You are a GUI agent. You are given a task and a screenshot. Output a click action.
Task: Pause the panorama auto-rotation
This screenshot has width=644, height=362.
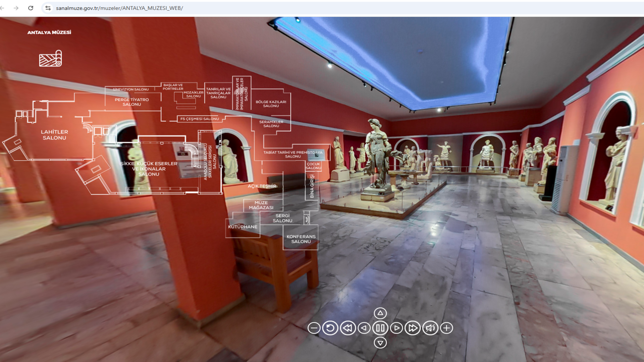pyautogui.click(x=380, y=328)
